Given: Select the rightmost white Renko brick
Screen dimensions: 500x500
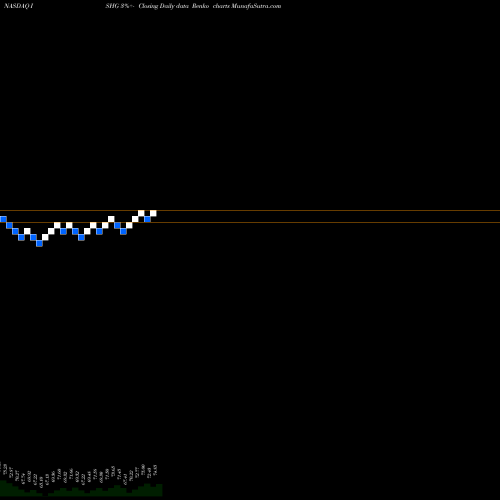Looking at the screenshot, I should 153,213.
